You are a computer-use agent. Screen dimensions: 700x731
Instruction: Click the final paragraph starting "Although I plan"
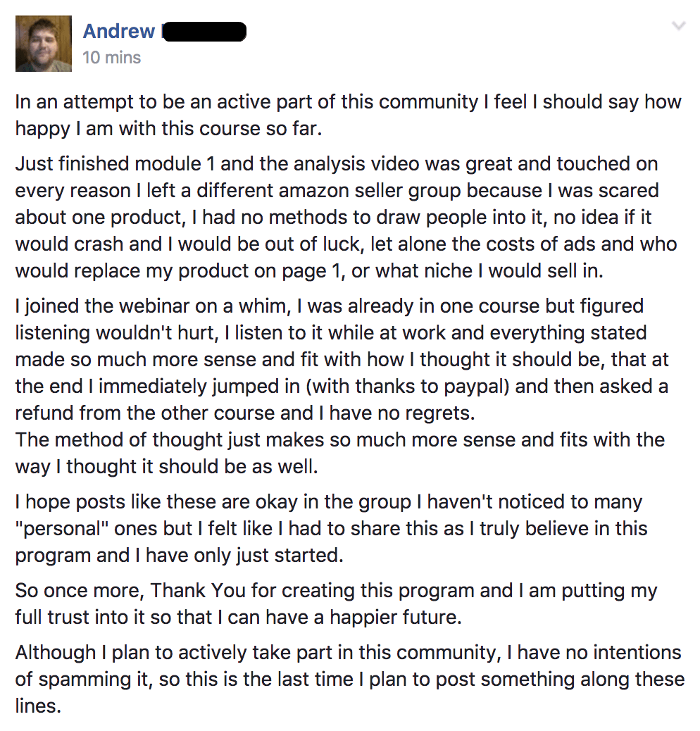pos(348,679)
